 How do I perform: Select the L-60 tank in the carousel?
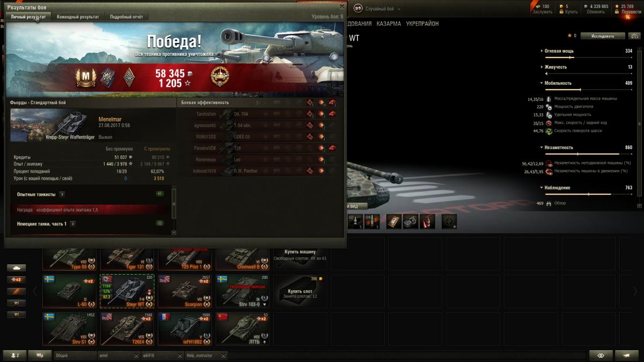[69, 291]
